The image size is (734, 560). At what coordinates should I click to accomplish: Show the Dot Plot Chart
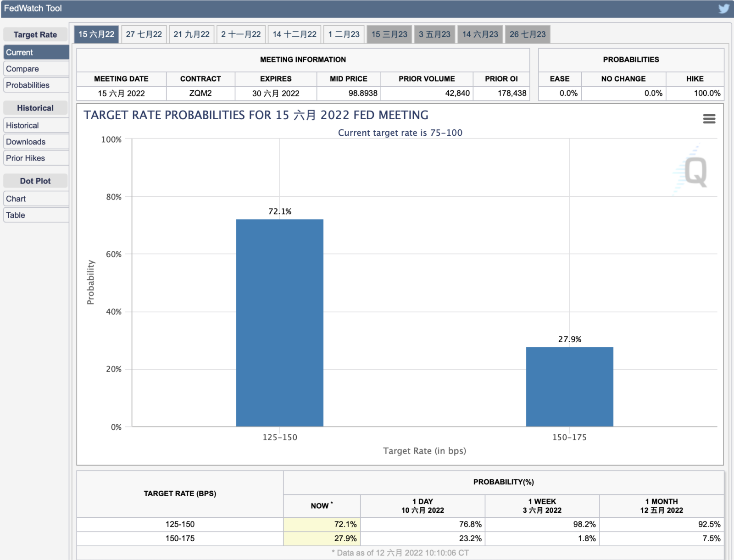[16, 199]
